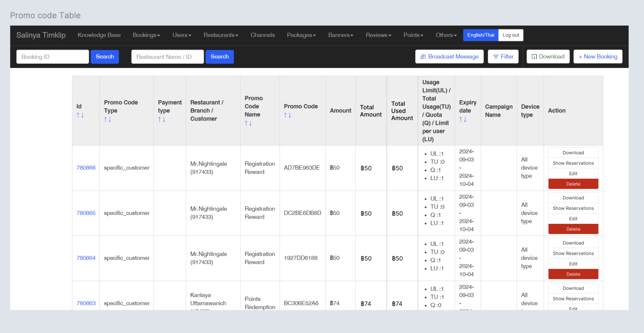Expand the Restaurants dropdown menu

pyautogui.click(x=221, y=35)
